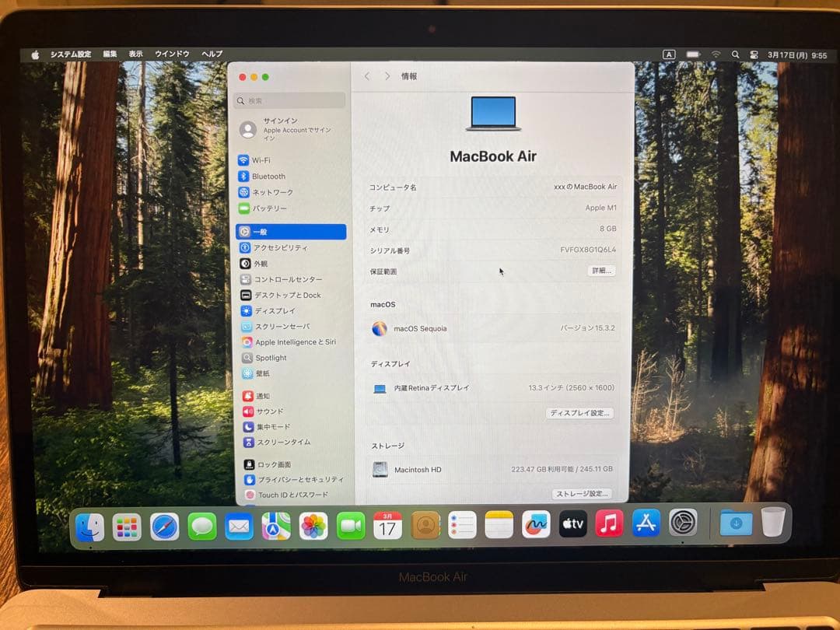The image size is (840, 630).
Task: Open the App Store from the Dock
Action: pyautogui.click(x=648, y=525)
